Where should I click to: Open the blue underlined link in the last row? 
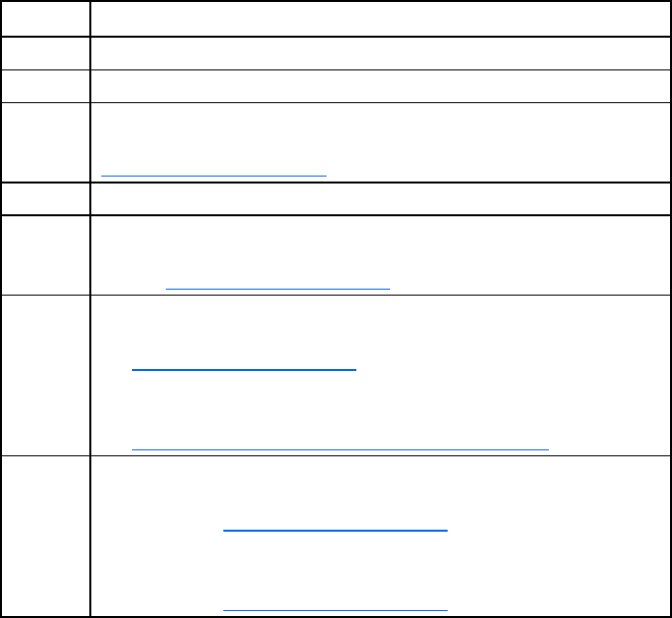(x=336, y=529)
